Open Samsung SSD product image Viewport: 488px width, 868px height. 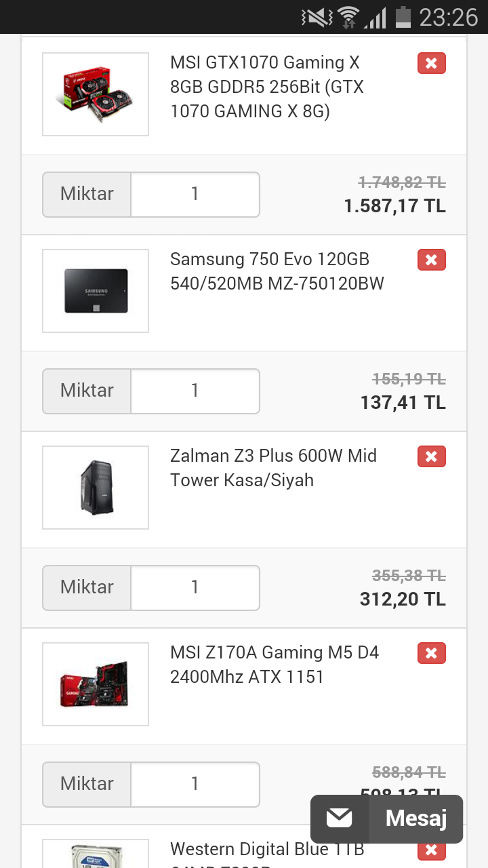96,291
